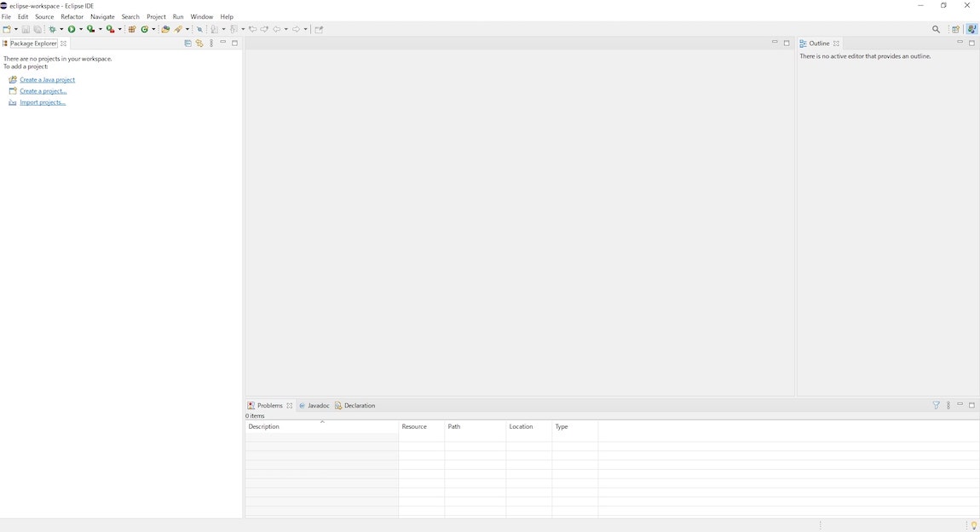Open the Forward history dropdown arrow
This screenshot has width=980, height=532.
[x=306, y=29]
